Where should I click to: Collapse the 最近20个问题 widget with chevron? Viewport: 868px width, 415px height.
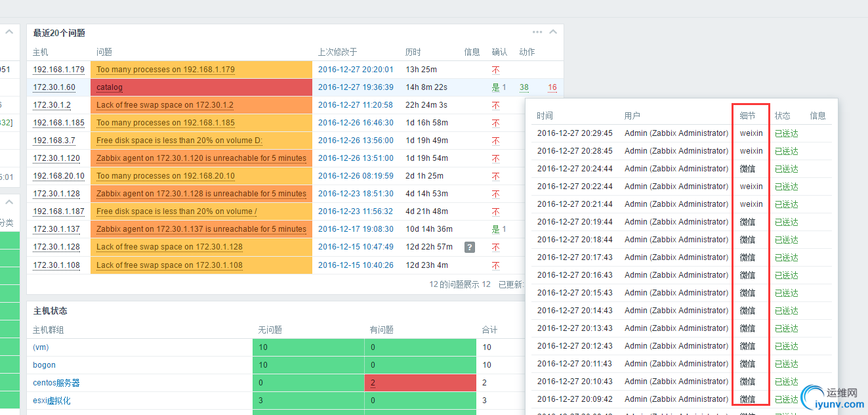[553, 32]
